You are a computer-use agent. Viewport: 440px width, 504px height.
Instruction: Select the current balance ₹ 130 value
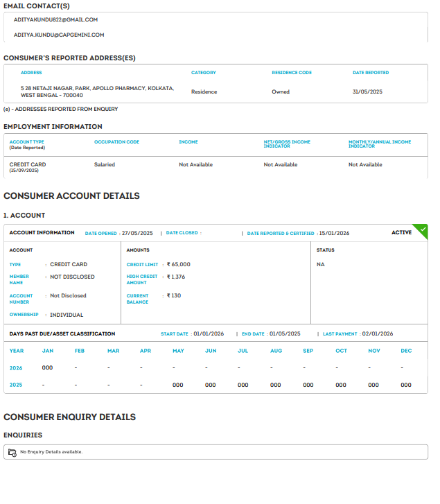[x=174, y=295]
